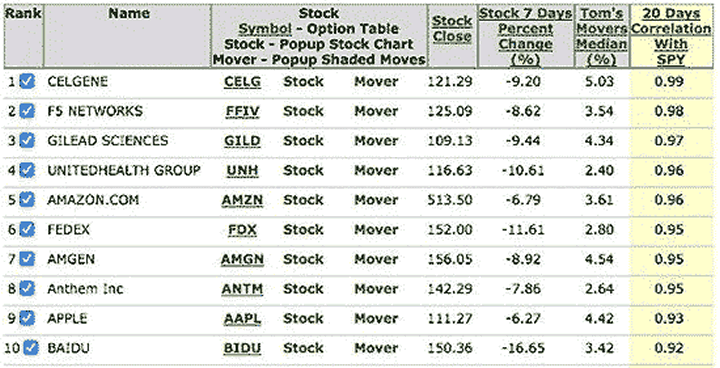Open the CELG symbol option table
Image resolution: width=720 pixels, height=368 pixels.
242,82
